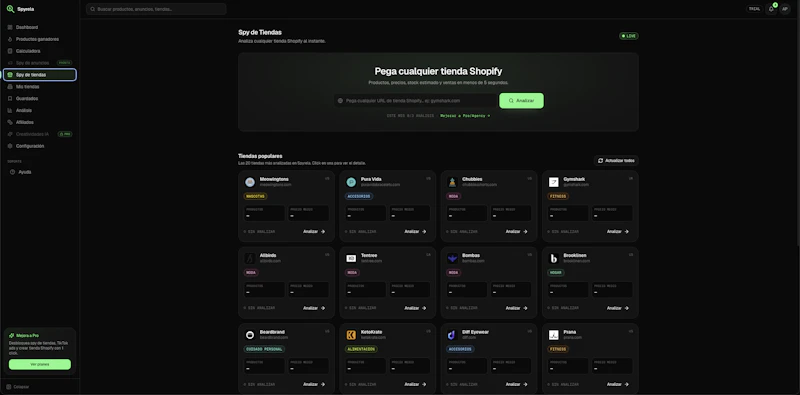Open Guardados via the bookmark icon
The width and height of the screenshot is (800, 395).
(10, 98)
